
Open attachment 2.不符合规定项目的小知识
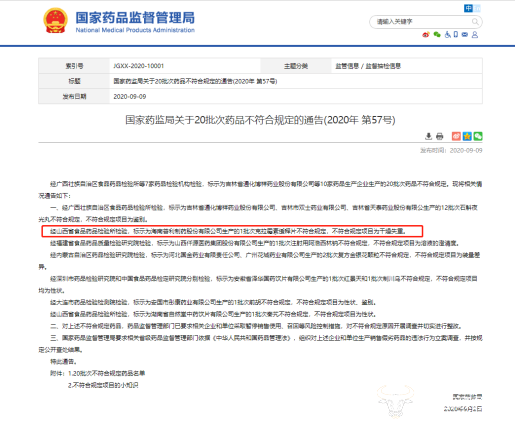[x=103, y=385]
